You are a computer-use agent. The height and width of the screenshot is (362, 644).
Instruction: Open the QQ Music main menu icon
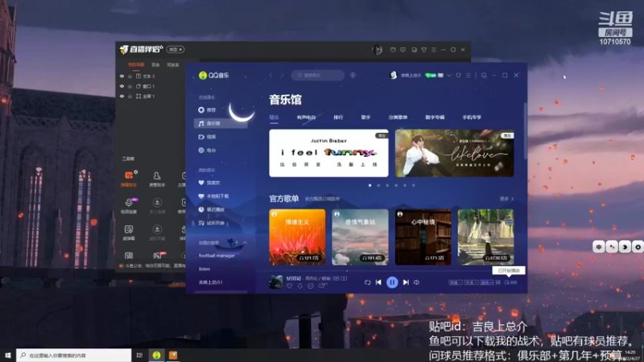tap(469, 75)
